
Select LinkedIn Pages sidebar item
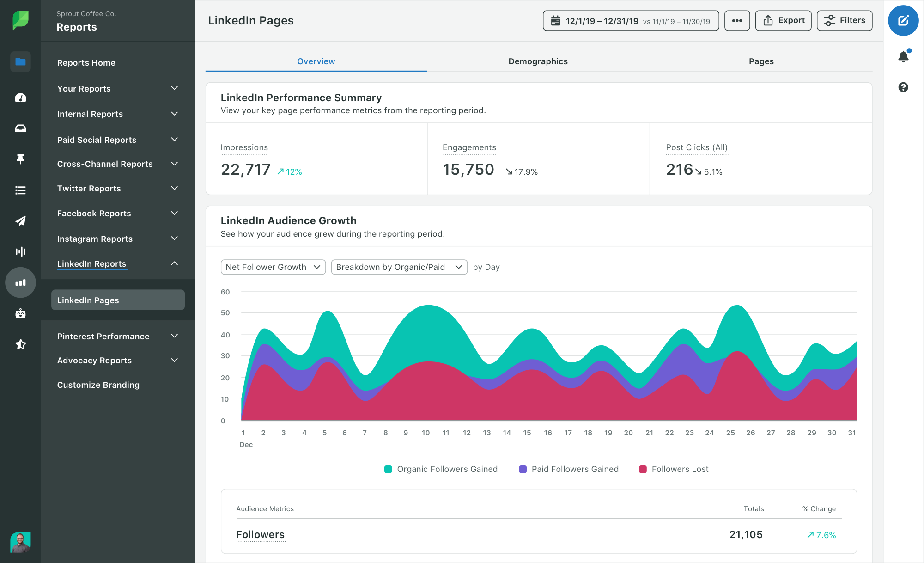pyautogui.click(x=118, y=300)
